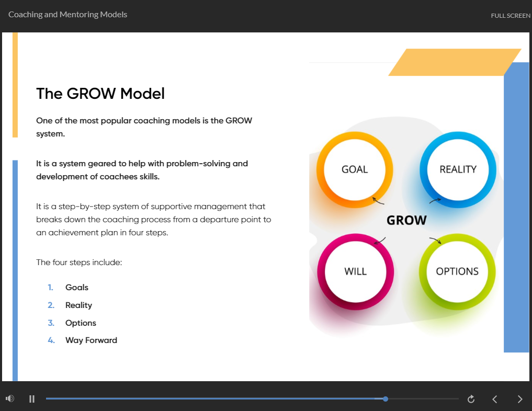Click the GROW label in diagram center
532x411 pixels.
[406, 221]
